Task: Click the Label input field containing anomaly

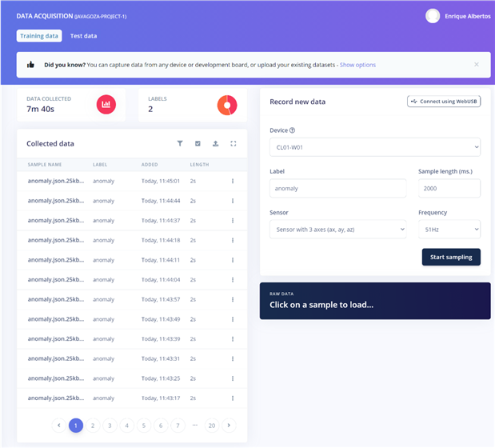Action: point(337,189)
